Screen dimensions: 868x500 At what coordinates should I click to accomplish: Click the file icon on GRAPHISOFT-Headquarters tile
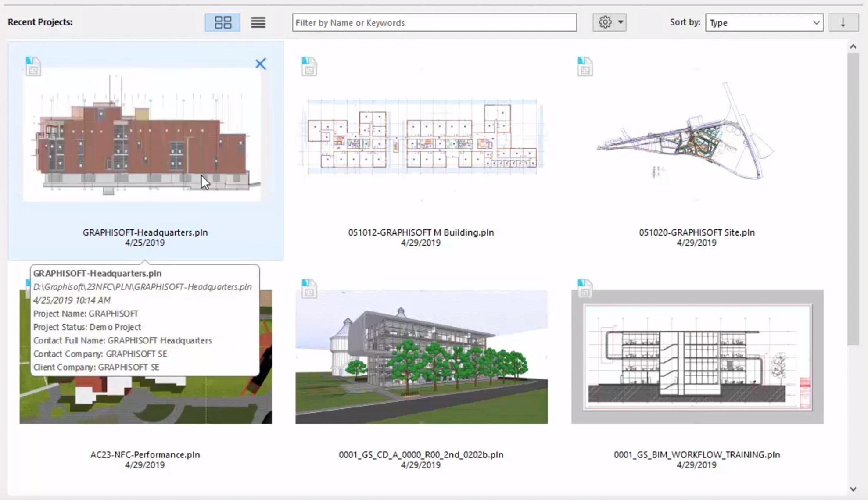33,66
